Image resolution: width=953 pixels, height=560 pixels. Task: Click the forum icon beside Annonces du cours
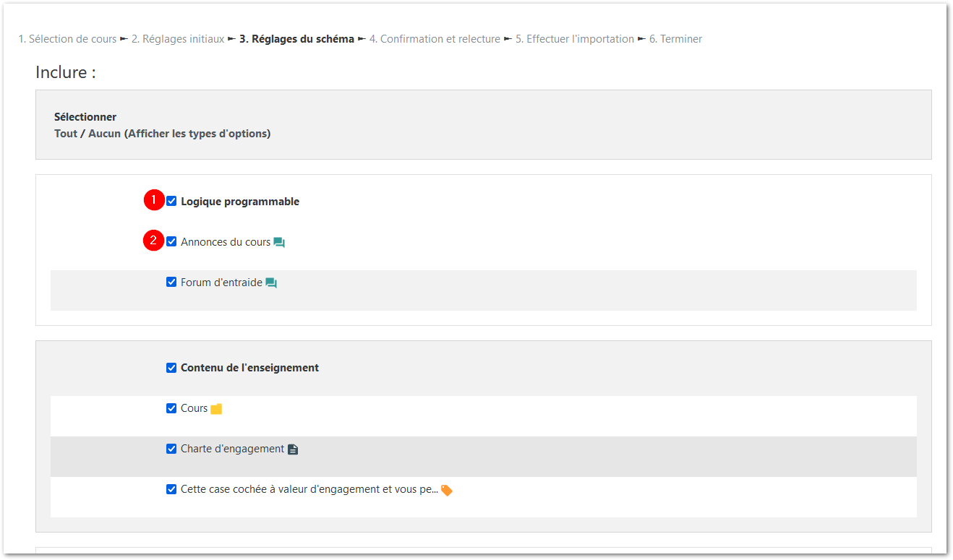tap(279, 243)
